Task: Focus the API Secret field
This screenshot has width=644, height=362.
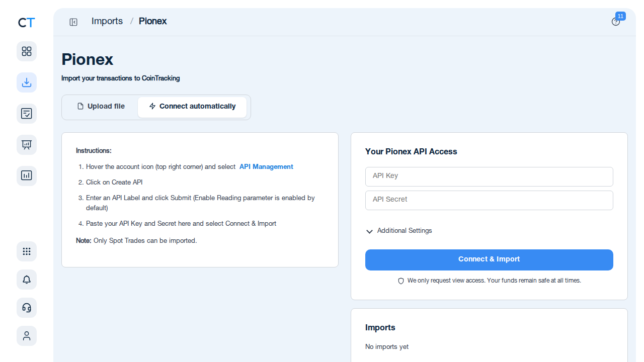Action: coord(489,200)
